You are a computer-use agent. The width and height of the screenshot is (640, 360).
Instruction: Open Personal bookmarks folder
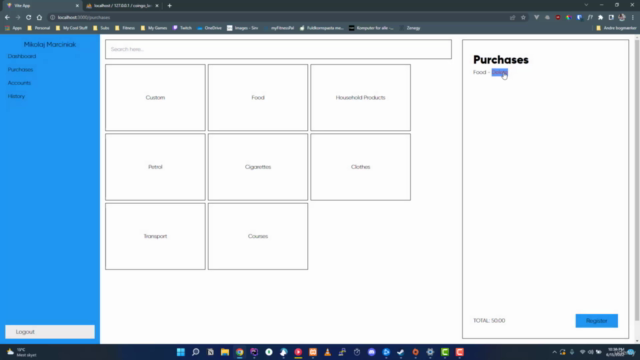[x=38, y=28]
